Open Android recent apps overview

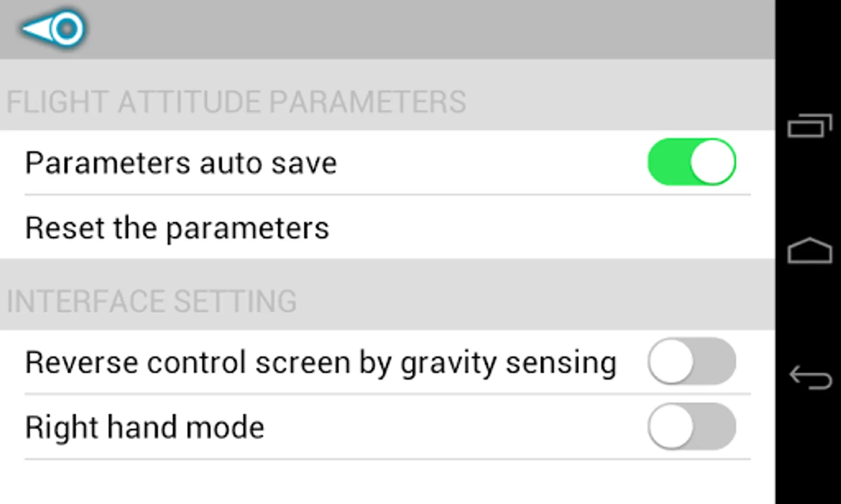pos(810,125)
